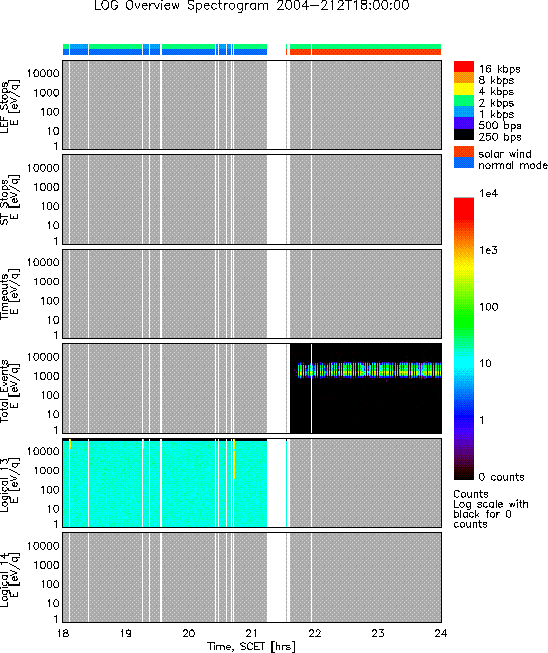Click the 500 bps purple legend swatch

point(464,123)
